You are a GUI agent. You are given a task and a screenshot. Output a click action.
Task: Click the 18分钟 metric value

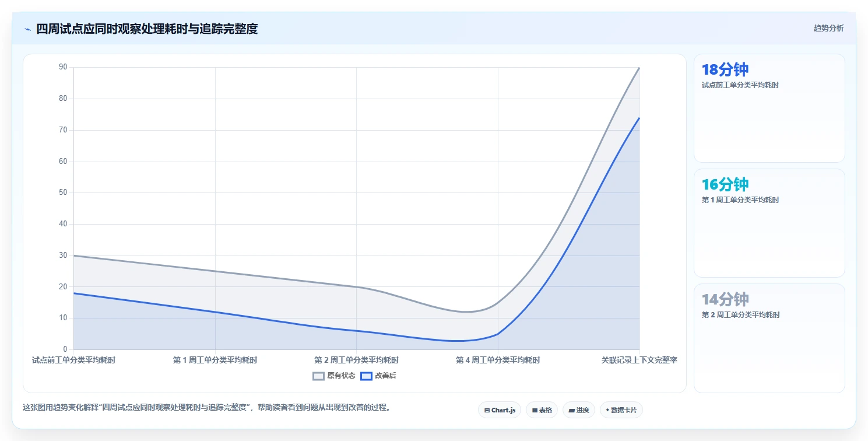point(725,69)
